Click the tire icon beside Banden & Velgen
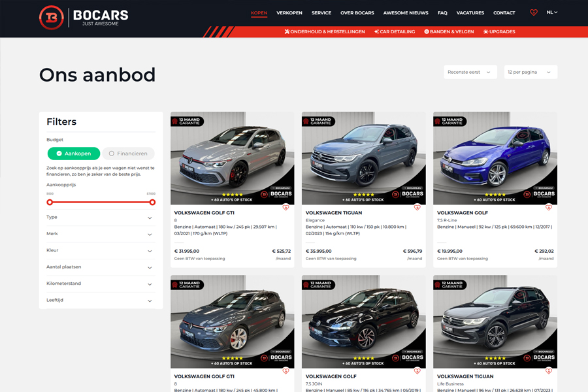 pos(427,31)
